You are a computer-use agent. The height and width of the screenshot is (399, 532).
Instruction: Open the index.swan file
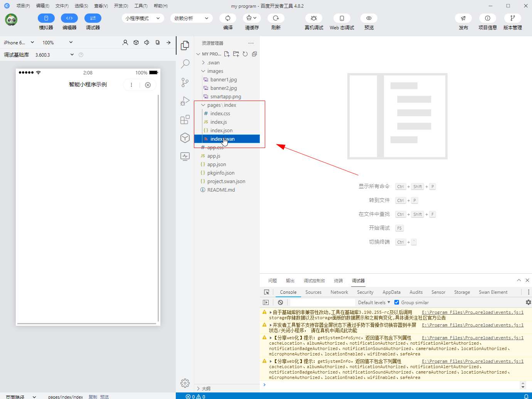click(x=227, y=139)
